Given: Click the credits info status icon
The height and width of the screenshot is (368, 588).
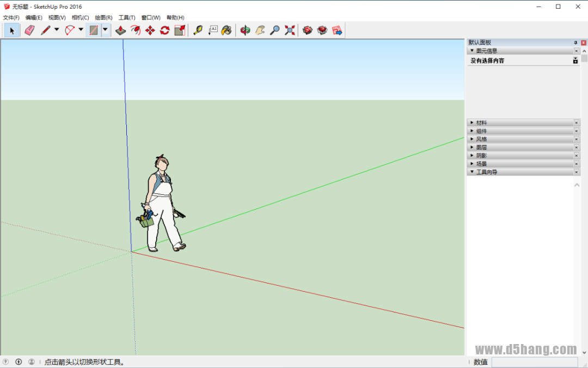Looking at the screenshot, I should point(19,361).
